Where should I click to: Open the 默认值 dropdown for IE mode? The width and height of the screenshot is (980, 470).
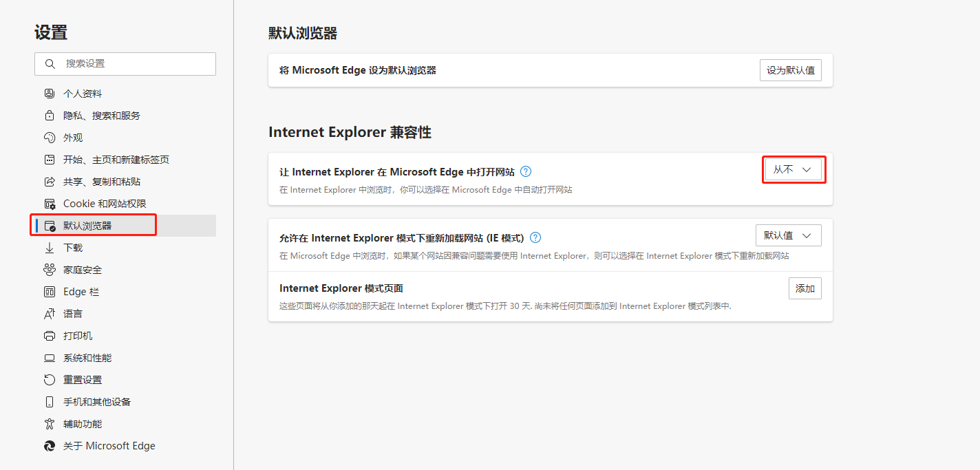click(789, 235)
